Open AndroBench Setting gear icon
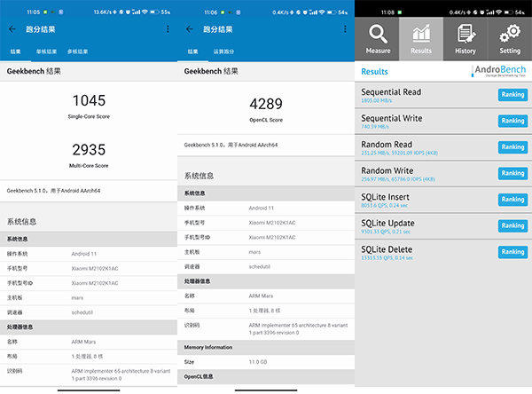Screen dimensions: 532x394 click(x=510, y=39)
